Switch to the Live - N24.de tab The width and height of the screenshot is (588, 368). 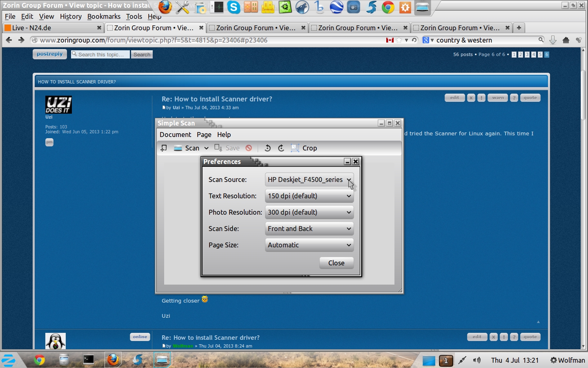coord(52,28)
